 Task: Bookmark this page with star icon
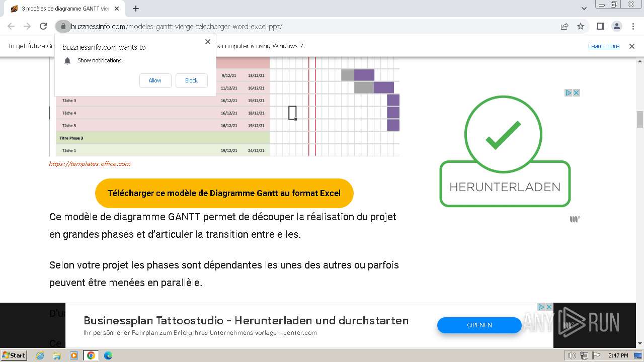pyautogui.click(x=581, y=26)
